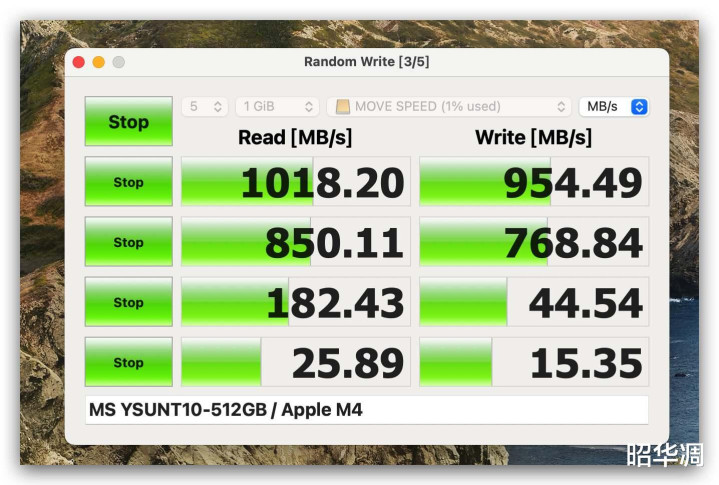Click the blue stepper arrows on MB/s
This screenshot has height=485, width=719.
pos(639,107)
